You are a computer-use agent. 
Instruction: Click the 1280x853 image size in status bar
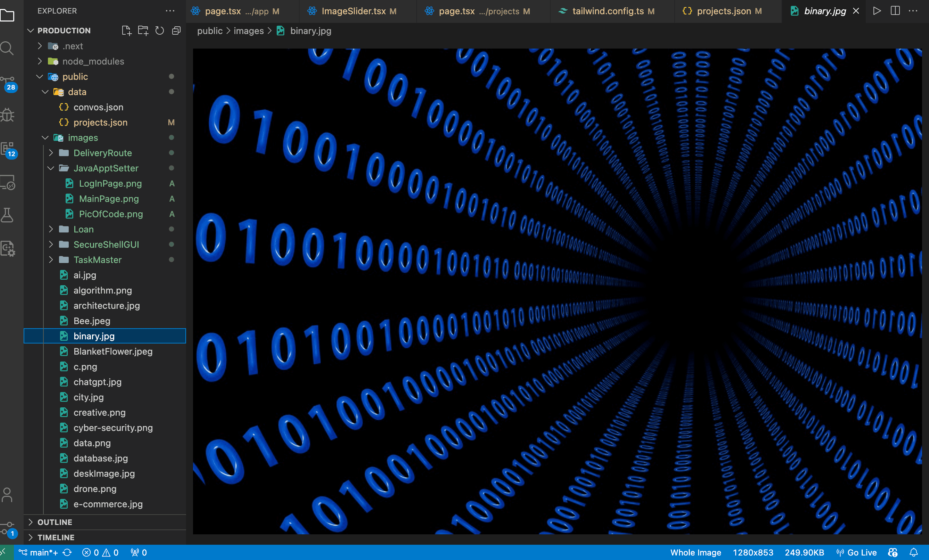[x=753, y=552]
